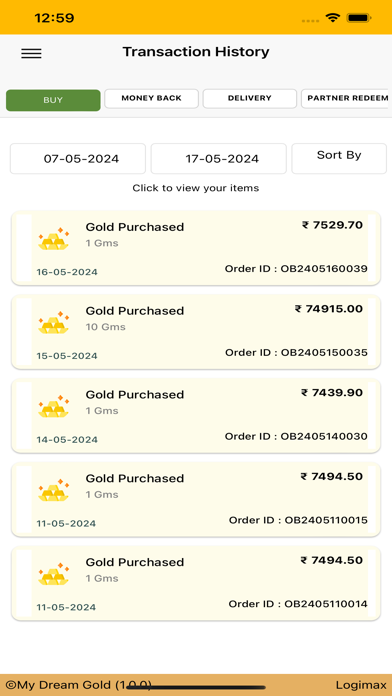Open the ₹ 7439.90 transaction card
Viewport: 392px width, 696px height.
tap(196, 415)
